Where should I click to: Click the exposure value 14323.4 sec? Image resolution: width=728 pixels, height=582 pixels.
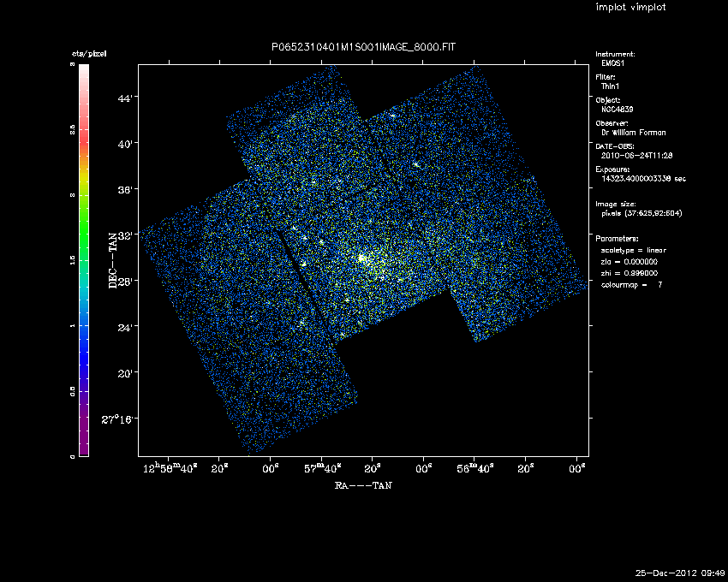point(643,179)
